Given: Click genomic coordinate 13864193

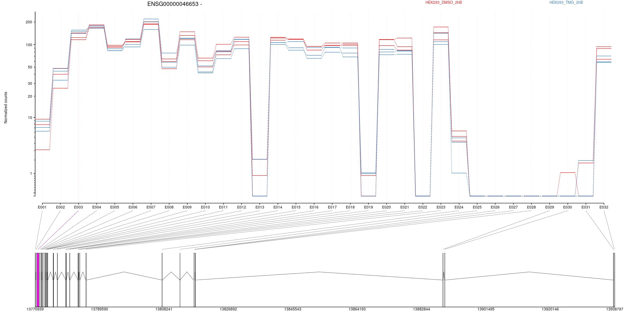Looking at the screenshot, I should [x=357, y=309].
